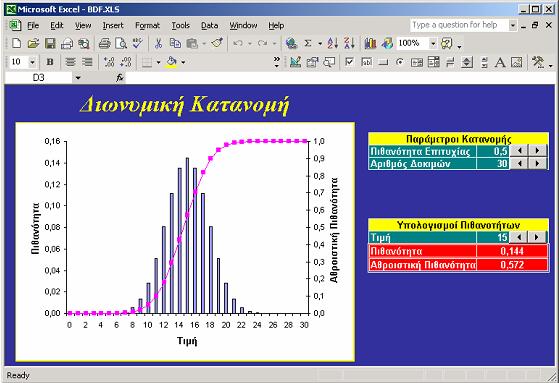Select the Option Button form control

pos(400,62)
